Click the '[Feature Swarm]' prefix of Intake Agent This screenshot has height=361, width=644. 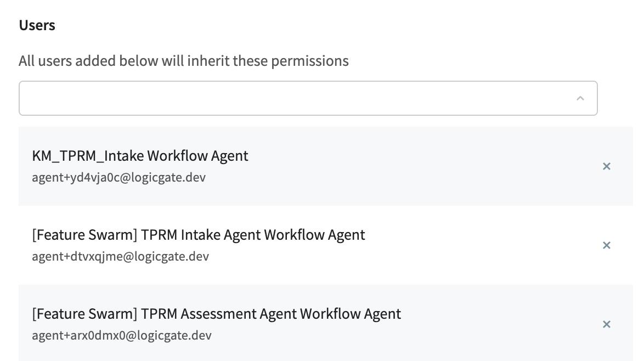[x=84, y=235]
